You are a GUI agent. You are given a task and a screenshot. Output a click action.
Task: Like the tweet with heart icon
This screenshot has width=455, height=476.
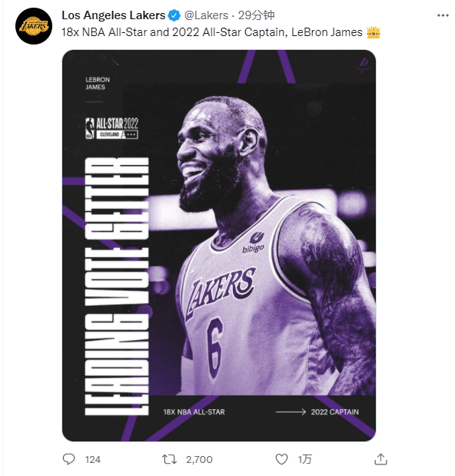281,459
